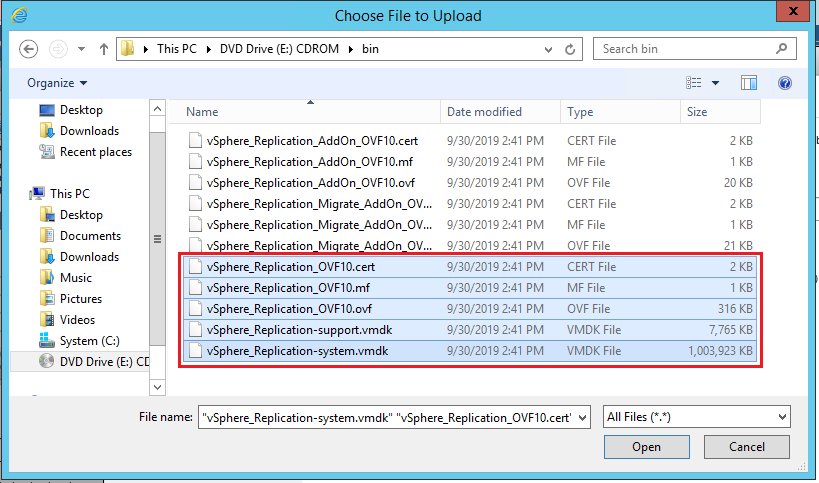Select vSphere_Replication_AddOn_OVF10.cert file
This screenshot has height=483, width=819.
coord(470,141)
